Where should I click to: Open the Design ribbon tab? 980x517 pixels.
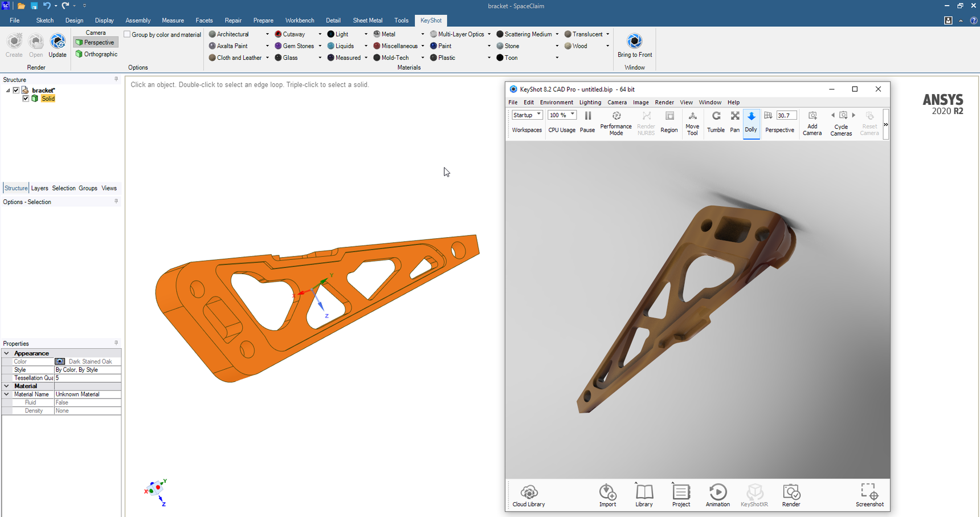pos(74,21)
